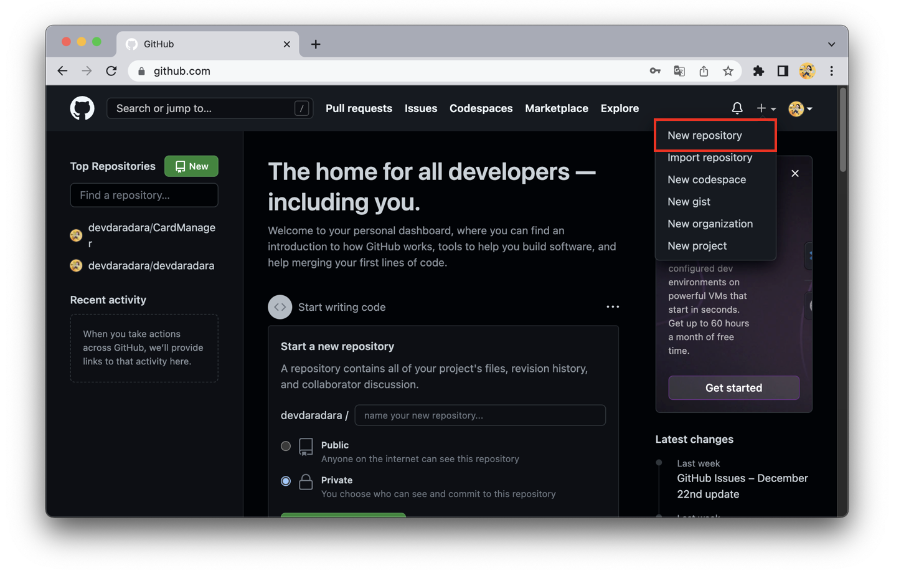Focus the Search or jump to field
The width and height of the screenshot is (924, 578).
click(x=210, y=108)
